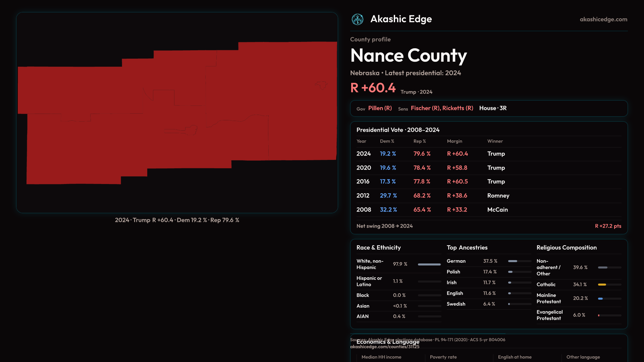This screenshot has height=362, width=644.
Task: Click the Race & Ethnicity heading
Action: pyautogui.click(x=378, y=248)
